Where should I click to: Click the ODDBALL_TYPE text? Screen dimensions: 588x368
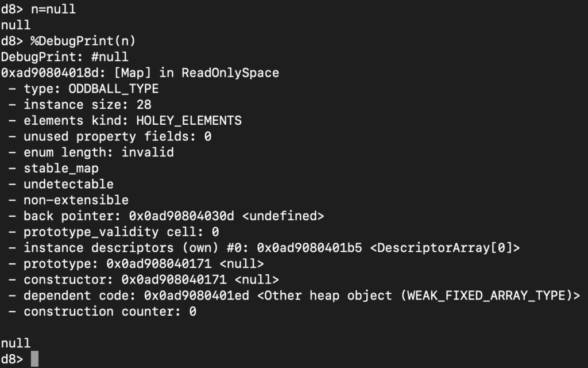[x=113, y=89]
